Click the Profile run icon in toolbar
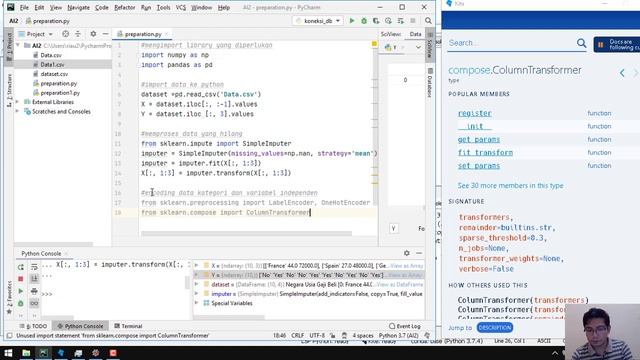Viewport: 640px width, 360px height. tap(388, 21)
